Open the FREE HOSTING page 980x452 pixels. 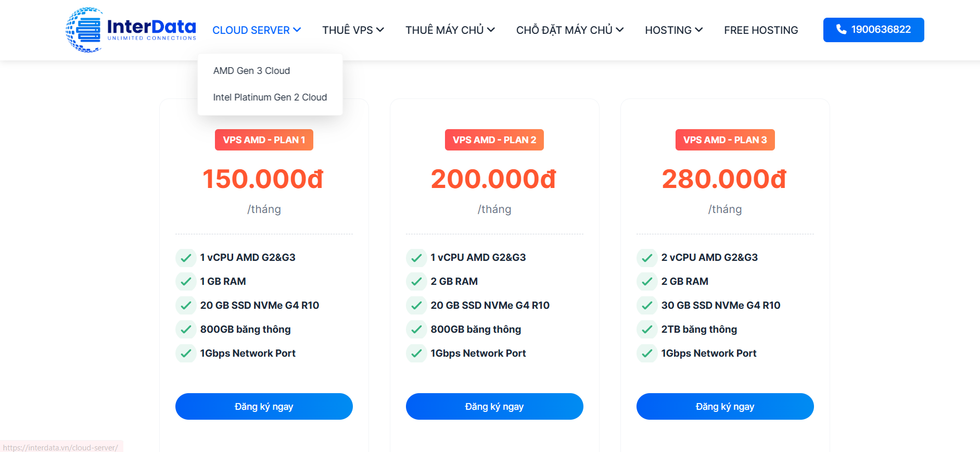(761, 30)
